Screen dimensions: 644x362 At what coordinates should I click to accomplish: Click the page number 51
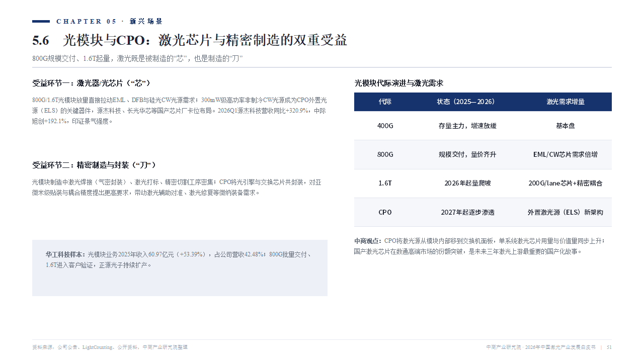point(609,347)
